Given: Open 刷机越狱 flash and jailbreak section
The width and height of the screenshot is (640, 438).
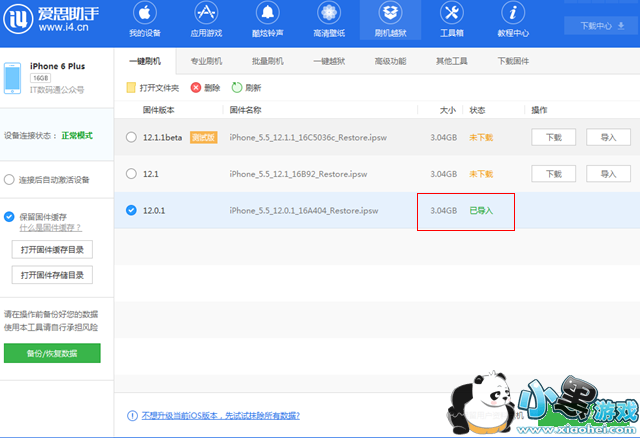Looking at the screenshot, I should click(x=391, y=20).
